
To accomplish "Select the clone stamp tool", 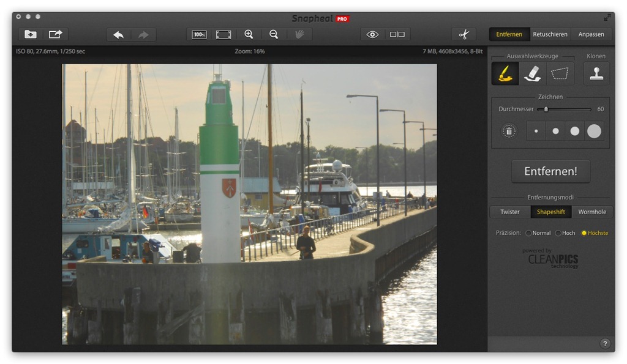I will pos(596,74).
